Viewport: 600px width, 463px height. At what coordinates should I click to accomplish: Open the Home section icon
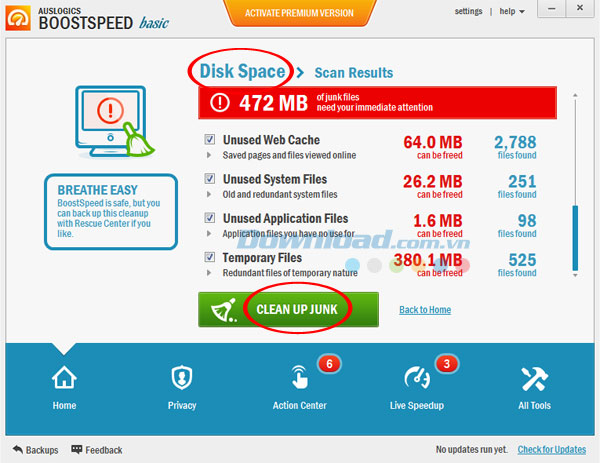click(64, 378)
